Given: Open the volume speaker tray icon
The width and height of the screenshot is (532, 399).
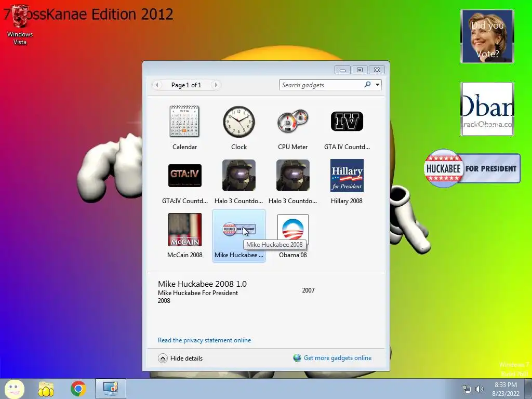Looking at the screenshot, I should tap(480, 389).
